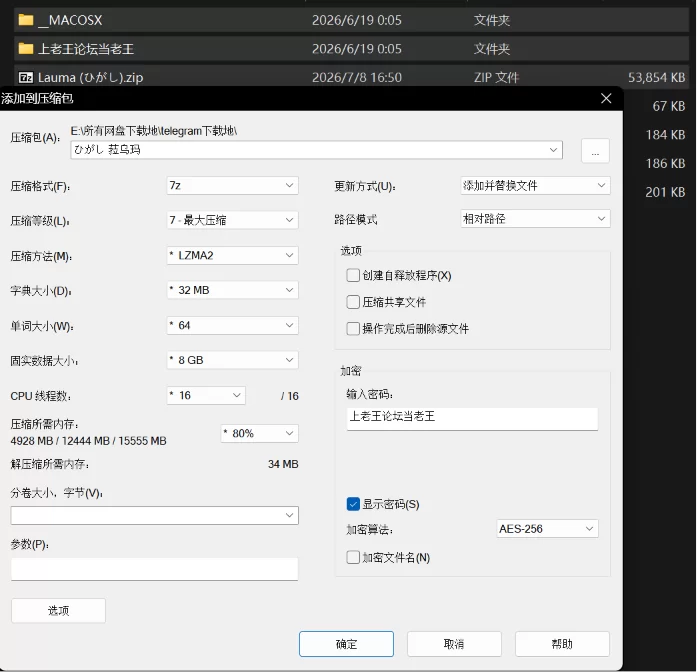Viewport: 697px width, 672px height.
Task: Open the 固实数据大小 8 GB dropdown
Action: (x=232, y=360)
